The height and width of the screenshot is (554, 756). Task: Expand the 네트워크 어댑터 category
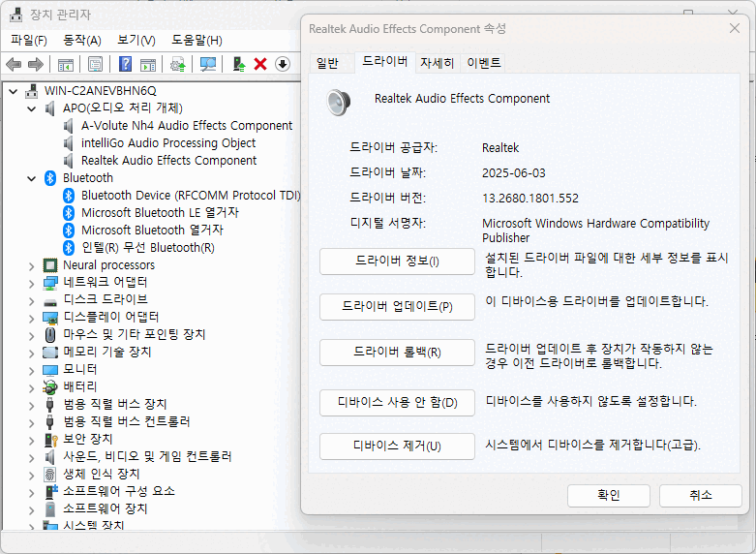(32, 283)
